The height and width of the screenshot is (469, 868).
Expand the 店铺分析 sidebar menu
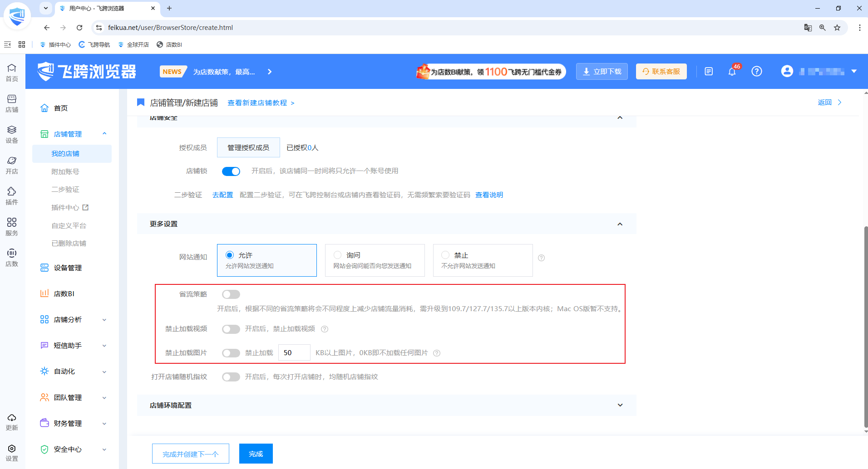[x=104, y=320]
